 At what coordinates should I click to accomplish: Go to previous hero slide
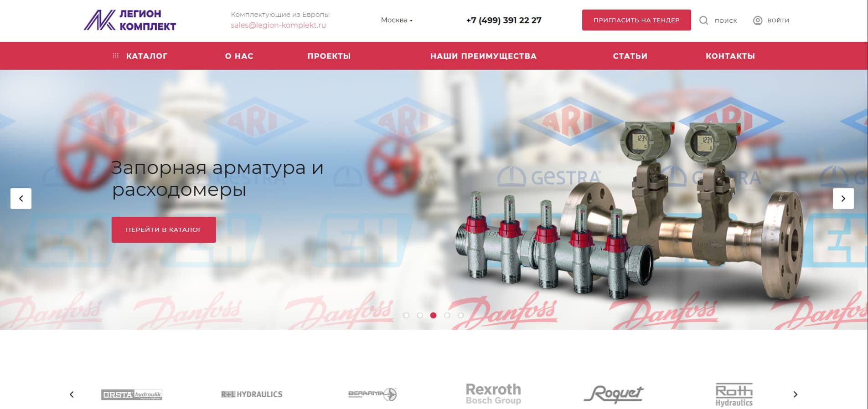(21, 199)
